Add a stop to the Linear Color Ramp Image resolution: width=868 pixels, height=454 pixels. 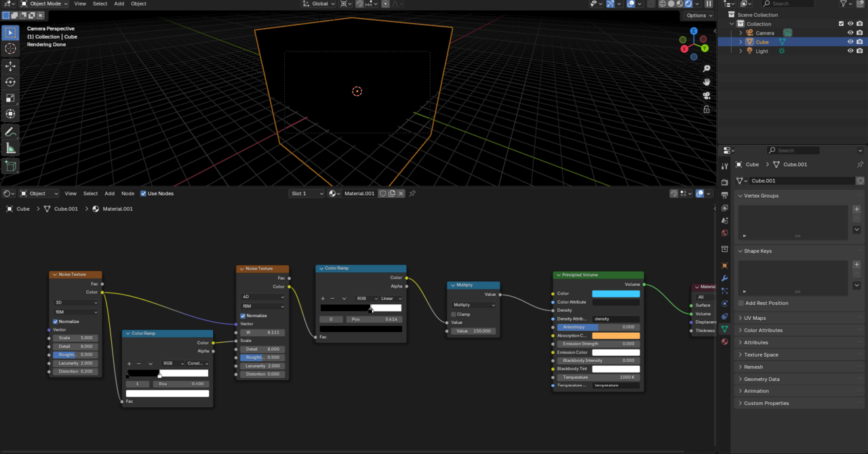pyautogui.click(x=323, y=298)
